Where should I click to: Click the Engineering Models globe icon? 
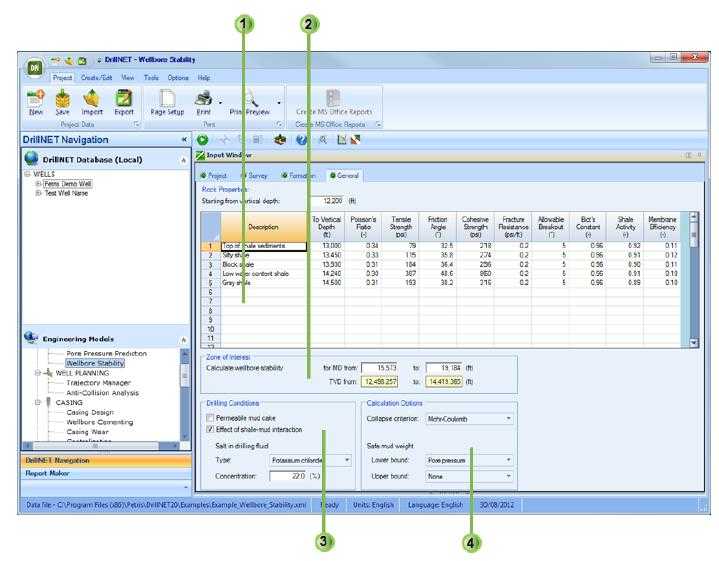[x=31, y=338]
